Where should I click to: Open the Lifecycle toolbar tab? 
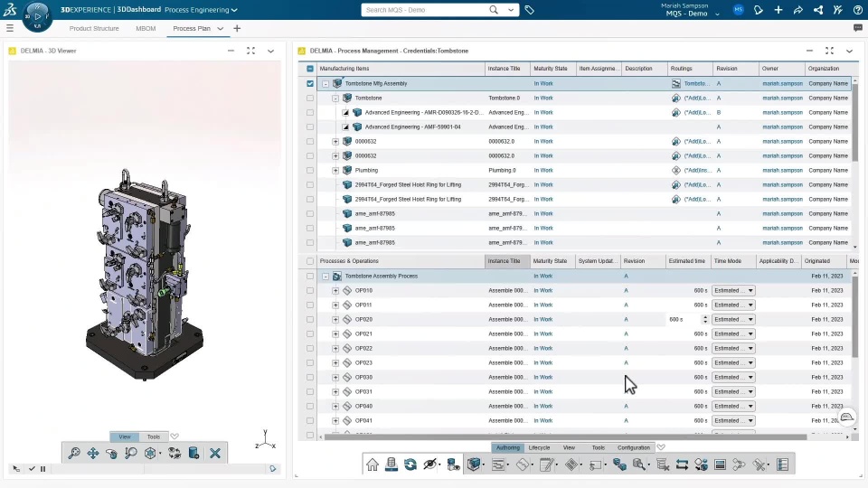click(539, 447)
